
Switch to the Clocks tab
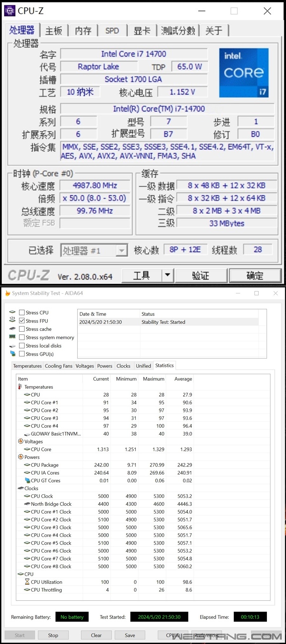(x=123, y=366)
